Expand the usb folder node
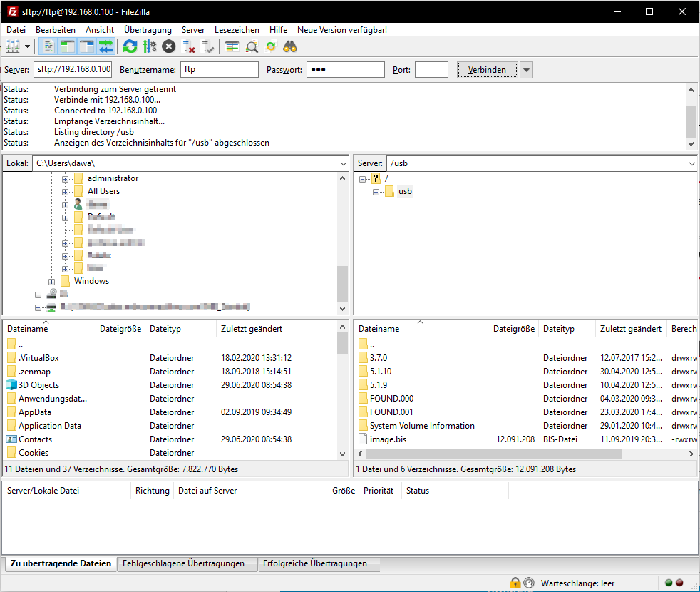700x592 pixels. tap(376, 192)
